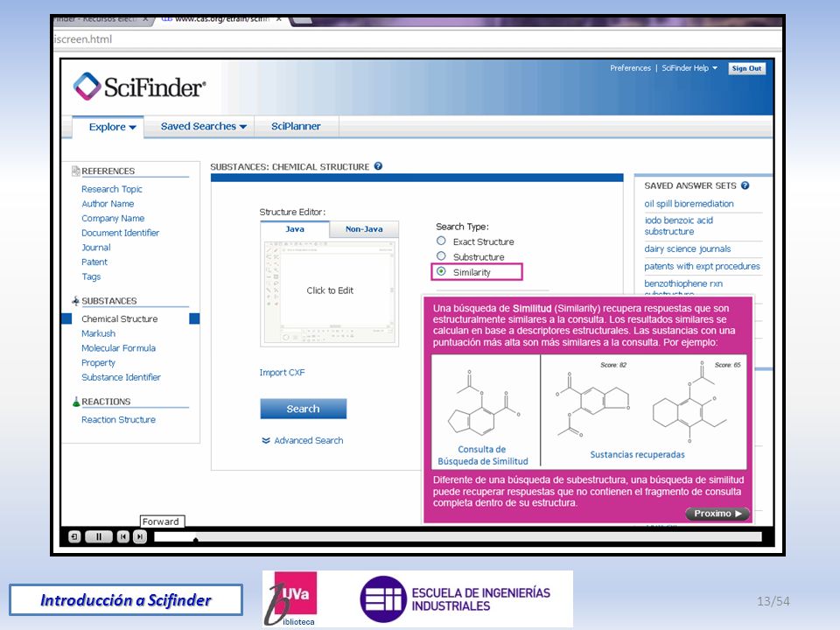Open the Property search link

coord(98,362)
